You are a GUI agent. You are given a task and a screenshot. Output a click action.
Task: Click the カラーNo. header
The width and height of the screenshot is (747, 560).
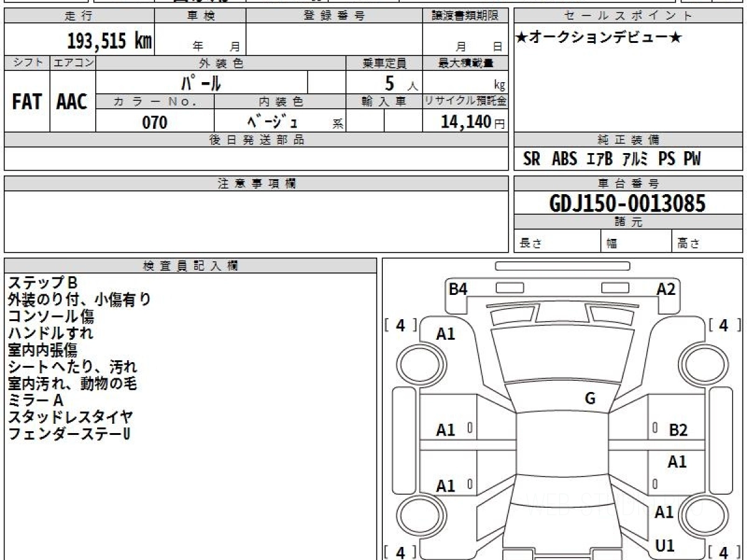(155, 101)
